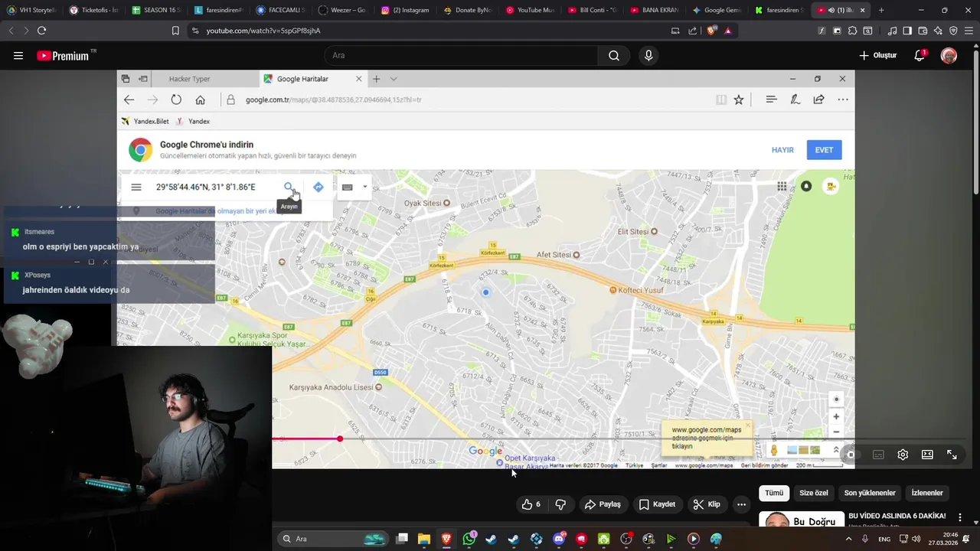Open a new browser tab
980x551 pixels.
[x=881, y=10]
